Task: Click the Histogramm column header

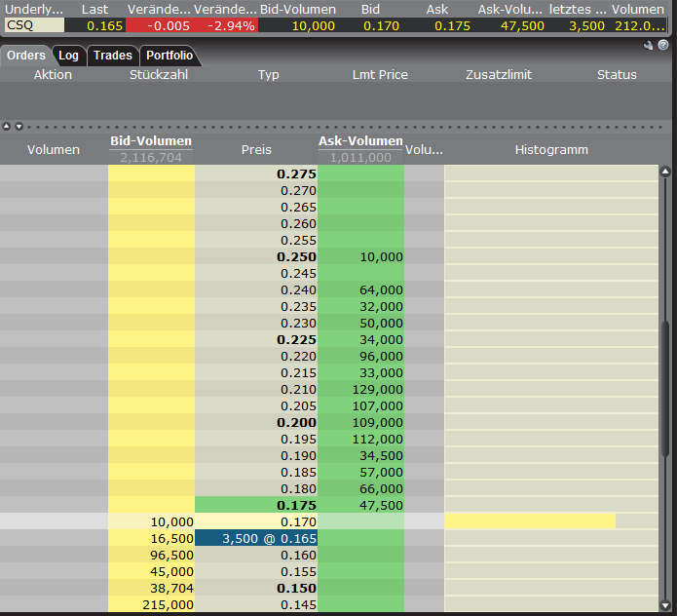Action: pos(551,150)
